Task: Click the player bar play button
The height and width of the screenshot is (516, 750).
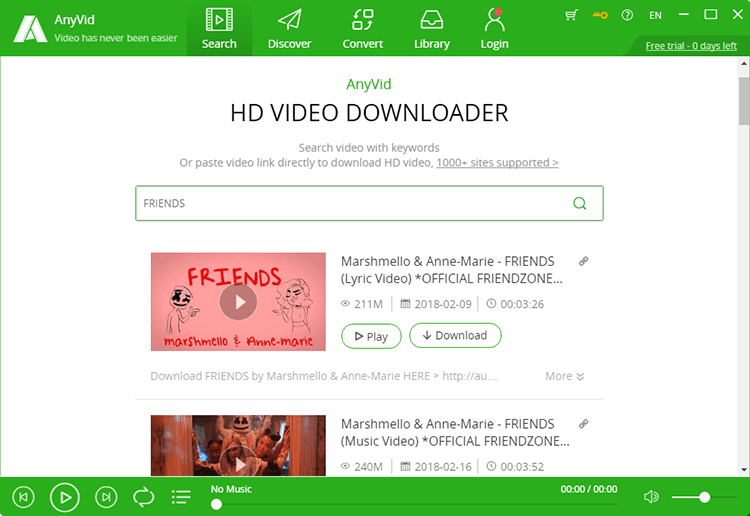Action: [x=65, y=497]
